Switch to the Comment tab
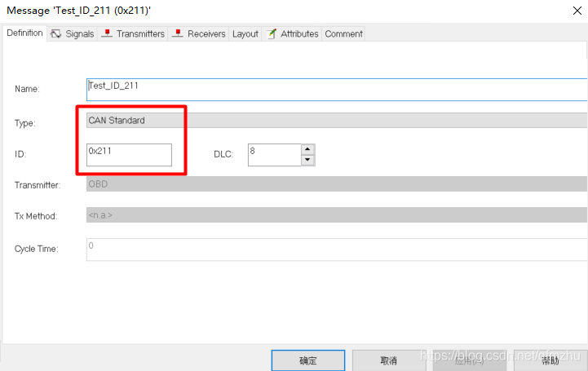The width and height of the screenshot is (588, 371). click(343, 33)
